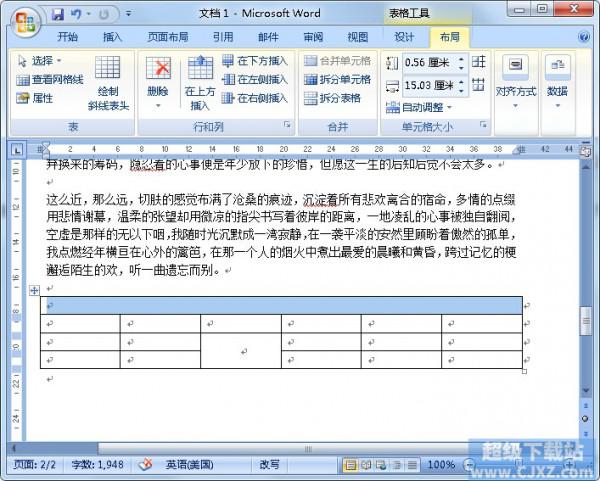This screenshot has width=600, height=481.
Task: Click 拆分单元格
Action: 338,79
